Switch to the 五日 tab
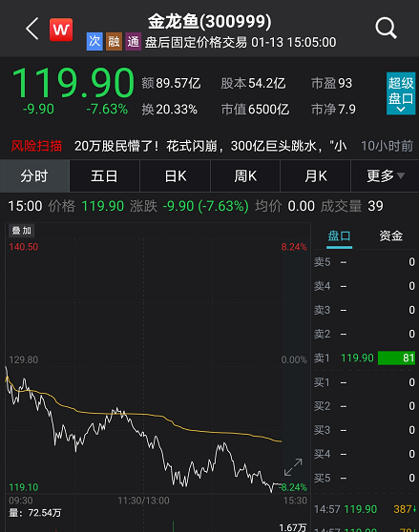 point(105,176)
